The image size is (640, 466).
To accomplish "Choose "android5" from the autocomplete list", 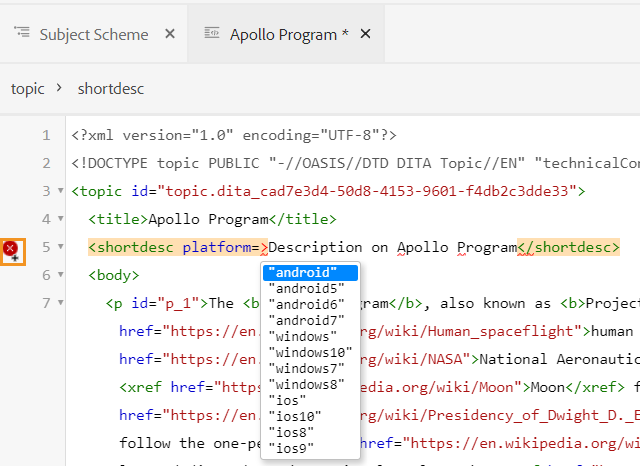I will coord(310,288).
